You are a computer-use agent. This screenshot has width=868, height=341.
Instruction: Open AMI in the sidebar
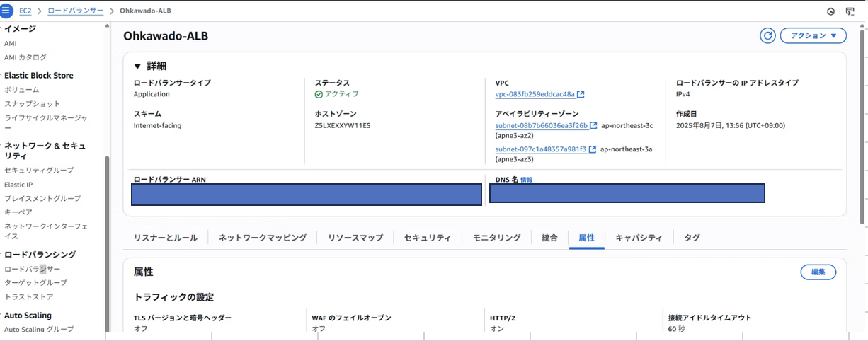tap(11, 43)
